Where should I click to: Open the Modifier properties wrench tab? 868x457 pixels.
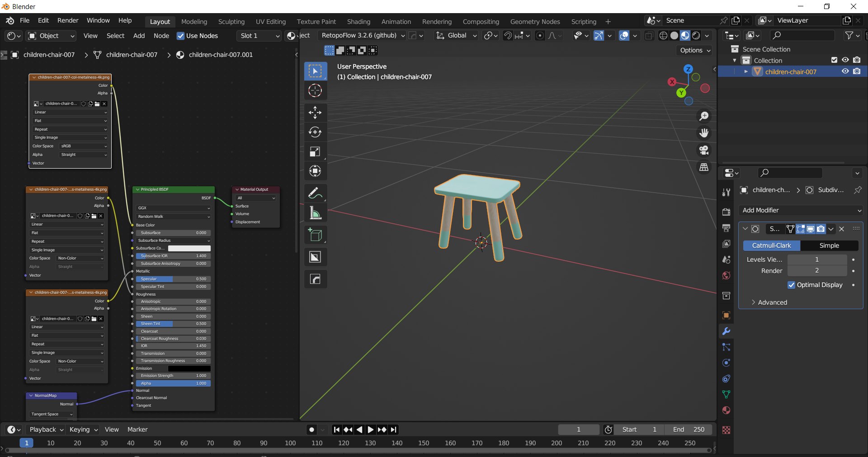[726, 331]
